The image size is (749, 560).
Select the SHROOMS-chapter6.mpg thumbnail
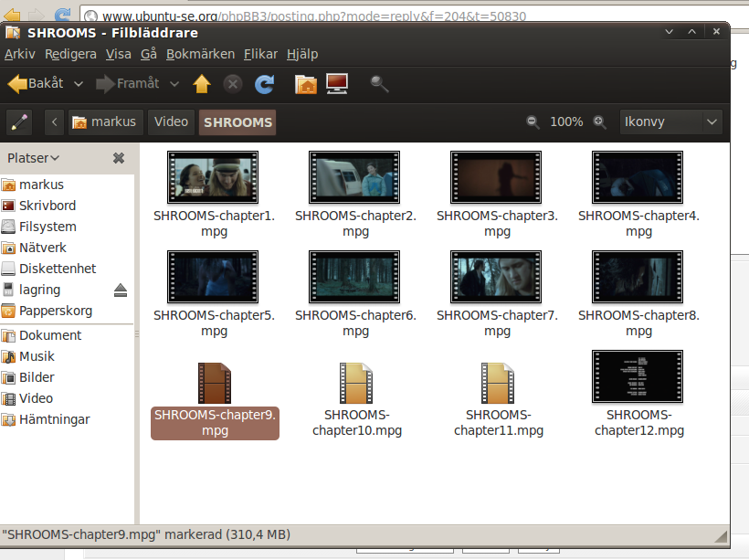(354, 277)
